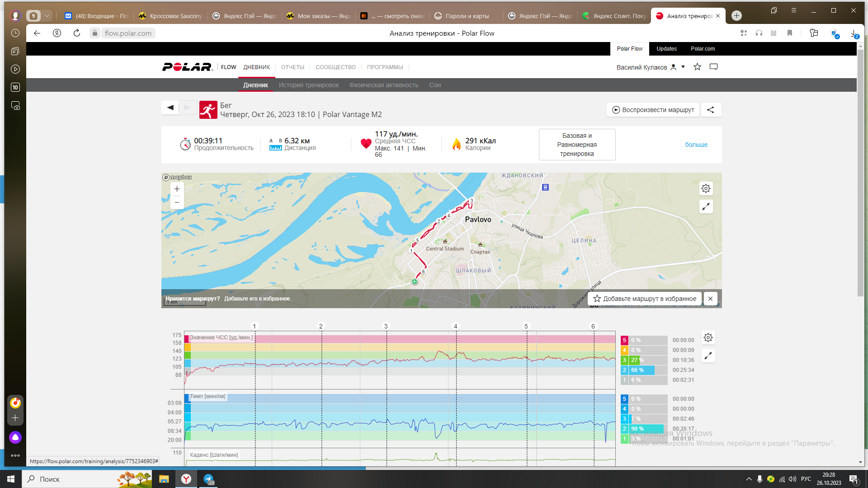Expand browser tab groups dropdown
Viewport: 868px width, 488px height.
point(47,16)
